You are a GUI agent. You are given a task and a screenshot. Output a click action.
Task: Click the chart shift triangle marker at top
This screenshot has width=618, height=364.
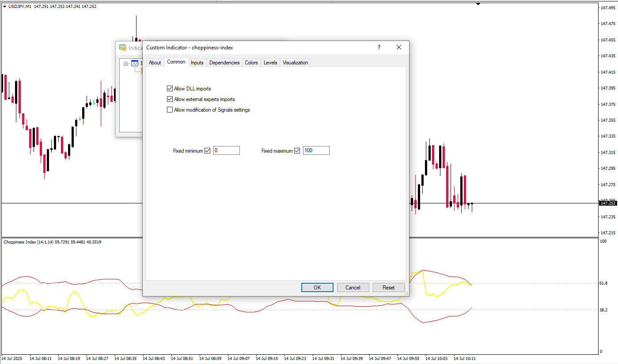pyautogui.click(x=478, y=4)
